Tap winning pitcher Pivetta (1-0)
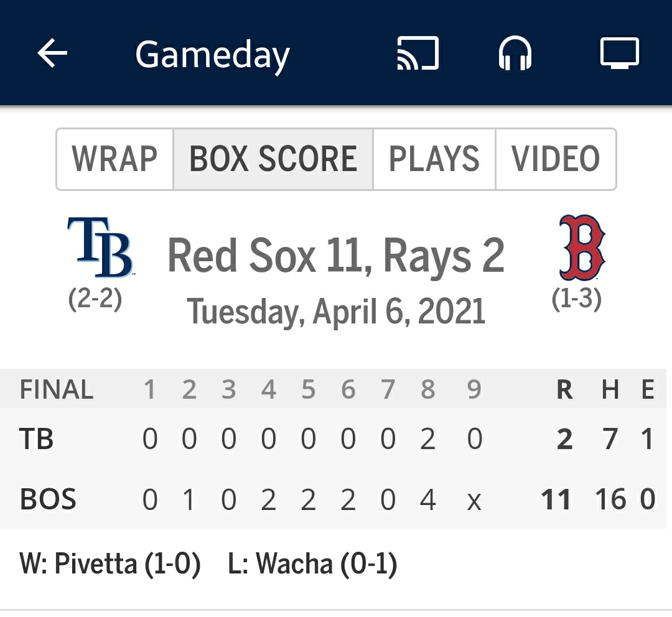Image resolution: width=672 pixels, height=617 pixels. pos(110,564)
